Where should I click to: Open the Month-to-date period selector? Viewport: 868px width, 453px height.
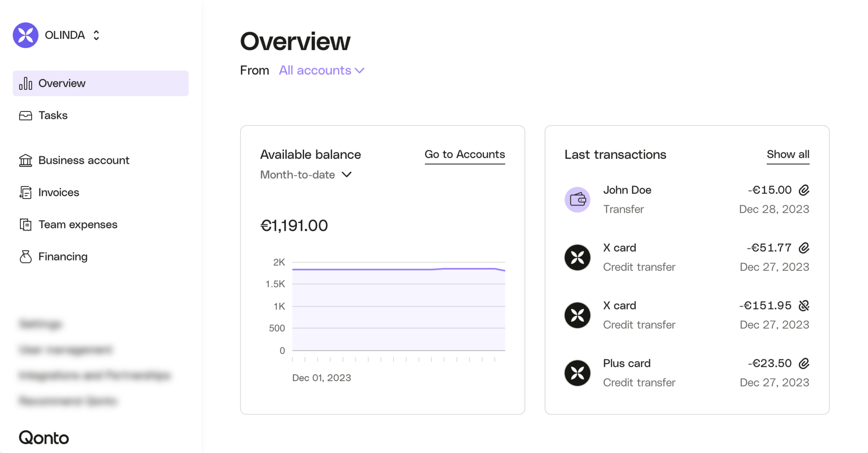pos(306,175)
